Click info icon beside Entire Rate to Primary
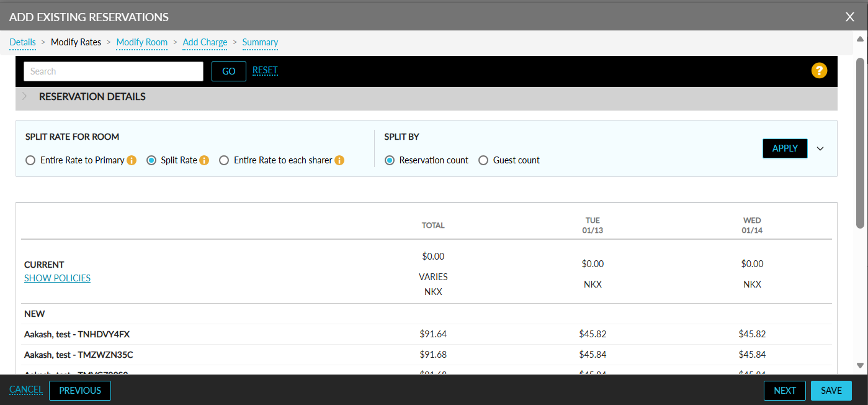 click(132, 160)
